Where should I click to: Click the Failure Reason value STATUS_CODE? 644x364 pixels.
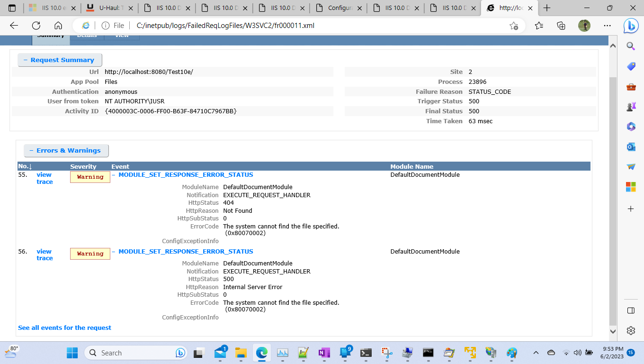(x=490, y=92)
